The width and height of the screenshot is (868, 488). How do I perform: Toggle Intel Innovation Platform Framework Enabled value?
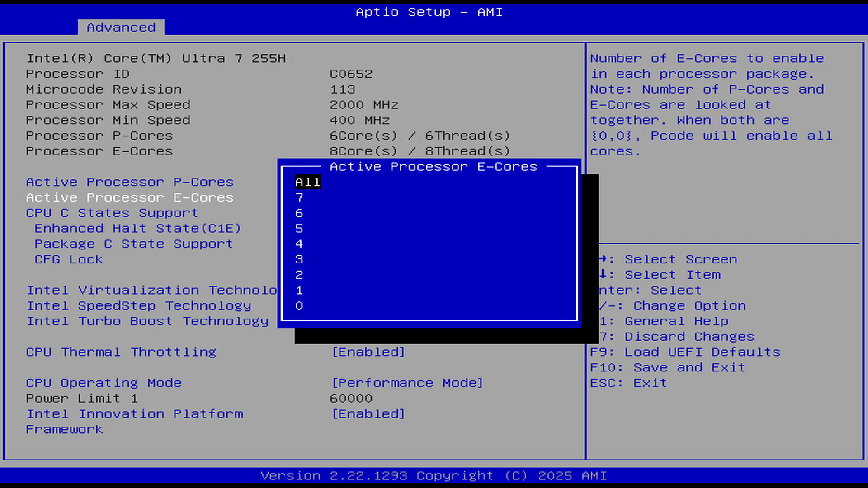[x=368, y=414]
